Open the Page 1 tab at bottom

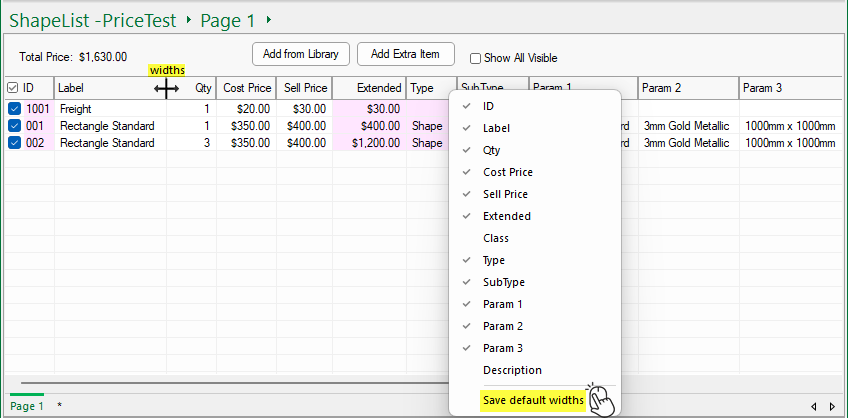coord(27,406)
